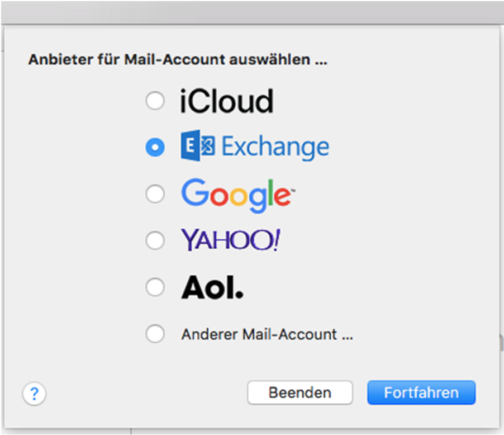Choose the Yahoo radio button
Viewport: 504px width, 435px height.
[155, 240]
